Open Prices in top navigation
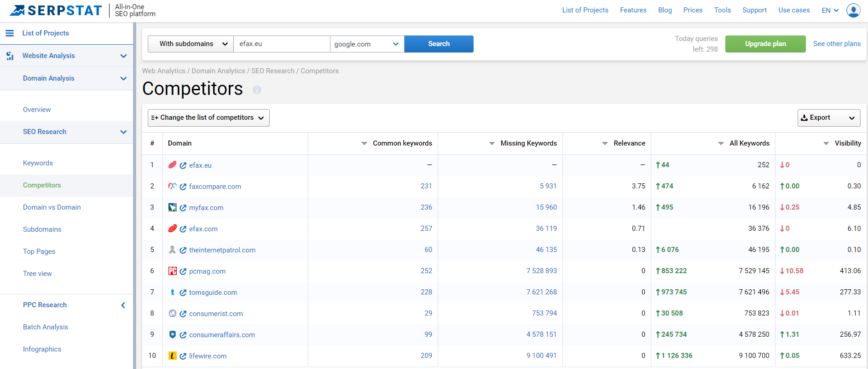868x369 pixels. (693, 10)
